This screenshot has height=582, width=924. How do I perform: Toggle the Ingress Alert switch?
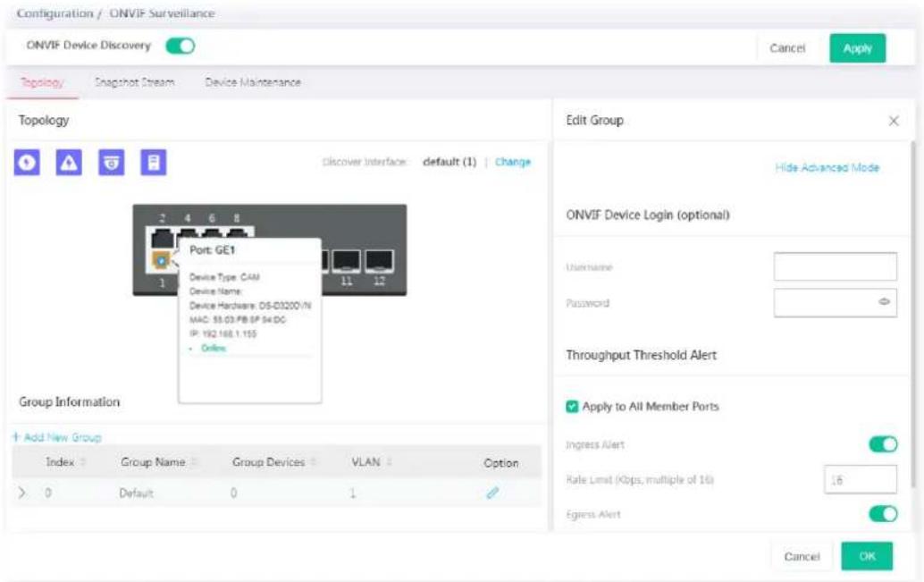(883, 444)
